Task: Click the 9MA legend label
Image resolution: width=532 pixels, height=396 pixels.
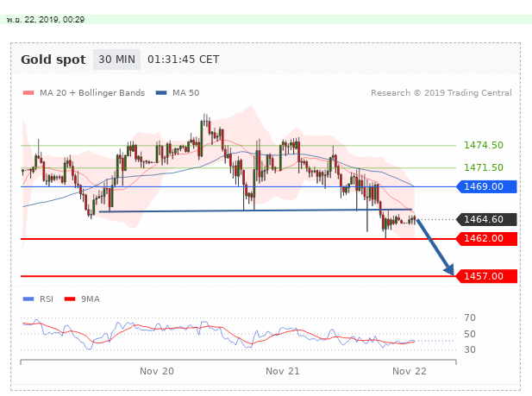Action: [91, 299]
